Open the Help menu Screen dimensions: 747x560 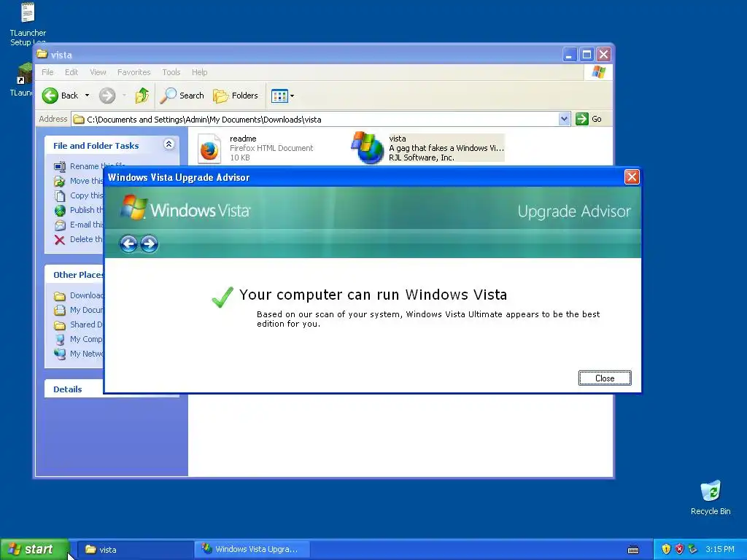(x=200, y=72)
